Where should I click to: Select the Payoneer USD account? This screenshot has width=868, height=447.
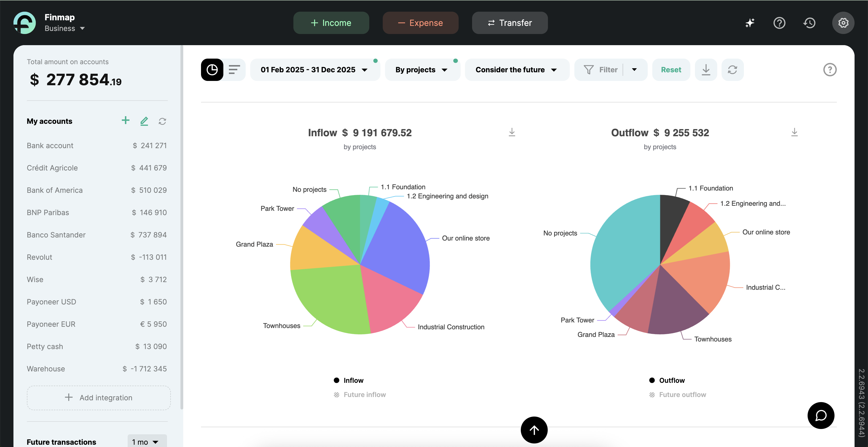(97, 302)
